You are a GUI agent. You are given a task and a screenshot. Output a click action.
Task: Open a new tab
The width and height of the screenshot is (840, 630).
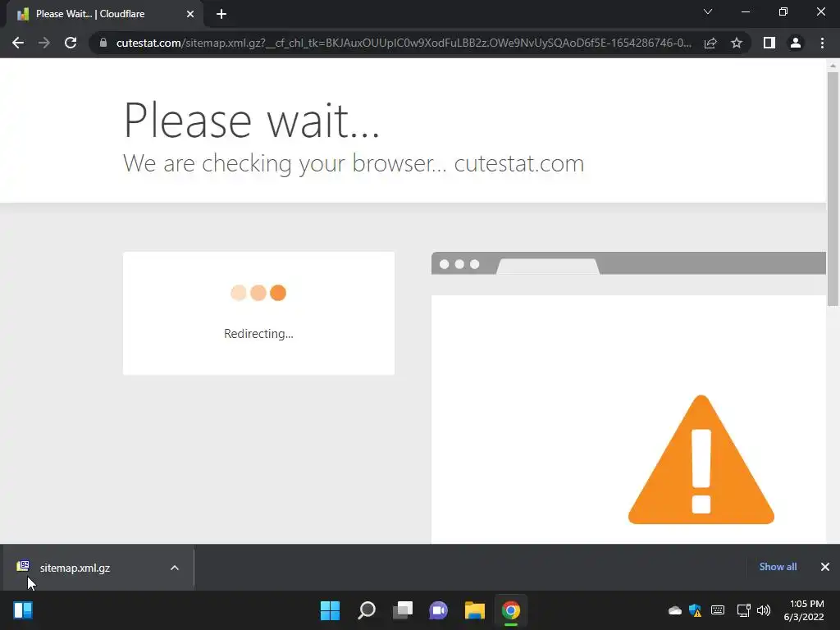pyautogui.click(x=221, y=14)
